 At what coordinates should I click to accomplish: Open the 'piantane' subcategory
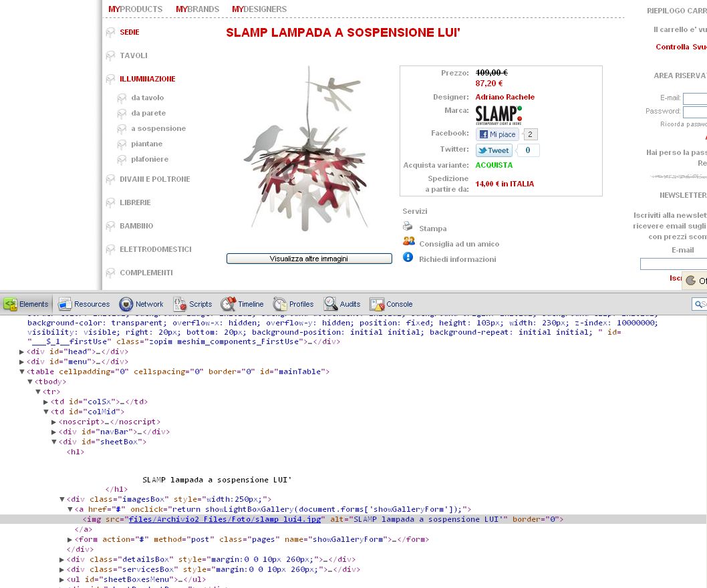146,144
